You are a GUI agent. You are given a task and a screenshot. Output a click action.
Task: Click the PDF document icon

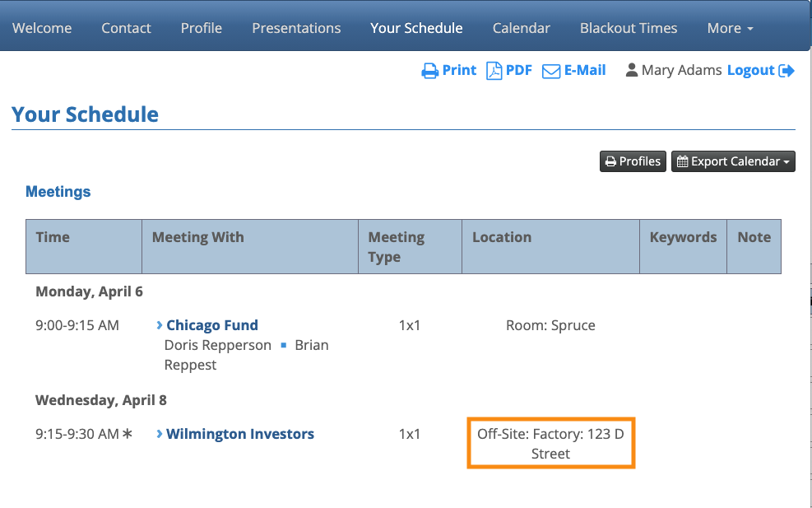click(494, 71)
